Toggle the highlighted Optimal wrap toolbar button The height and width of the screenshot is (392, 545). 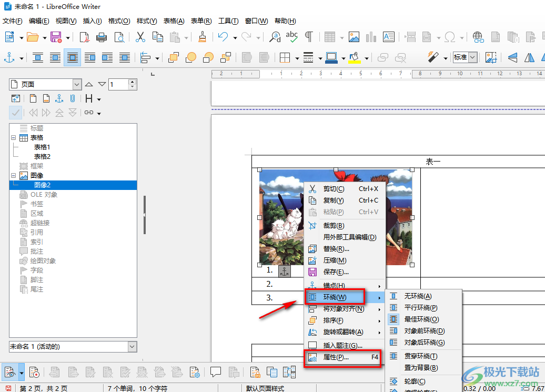point(72,57)
